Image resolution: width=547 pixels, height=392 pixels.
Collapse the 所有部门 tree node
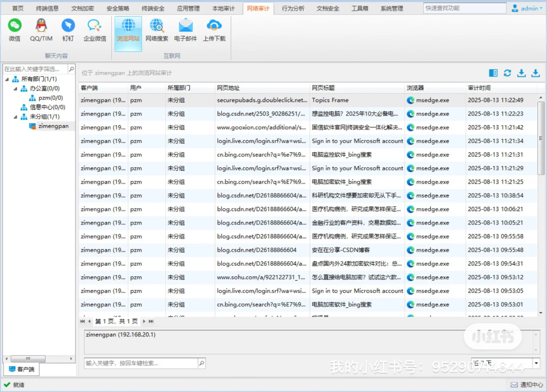click(7, 79)
